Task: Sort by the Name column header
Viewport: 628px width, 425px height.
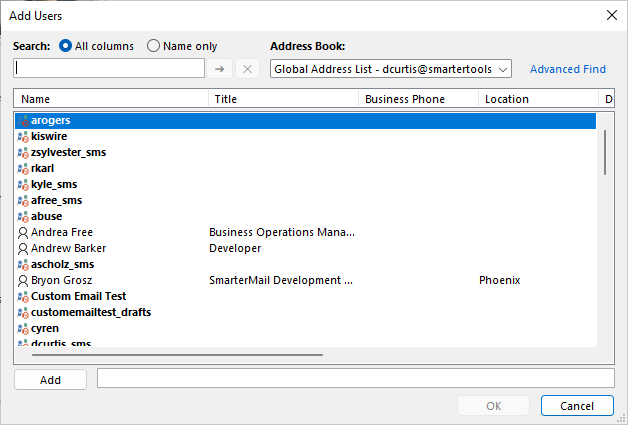Action: [111, 99]
